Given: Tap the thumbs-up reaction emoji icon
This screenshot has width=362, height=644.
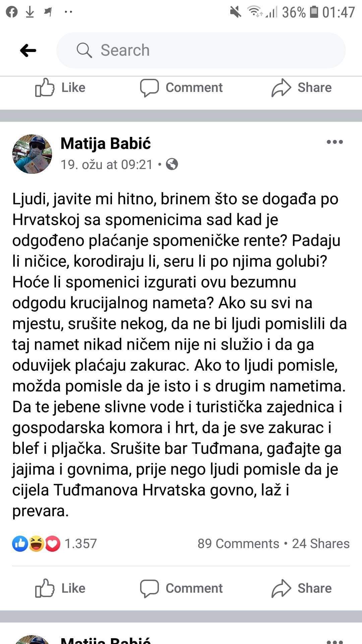Looking at the screenshot, I should pyautogui.click(x=20, y=544).
